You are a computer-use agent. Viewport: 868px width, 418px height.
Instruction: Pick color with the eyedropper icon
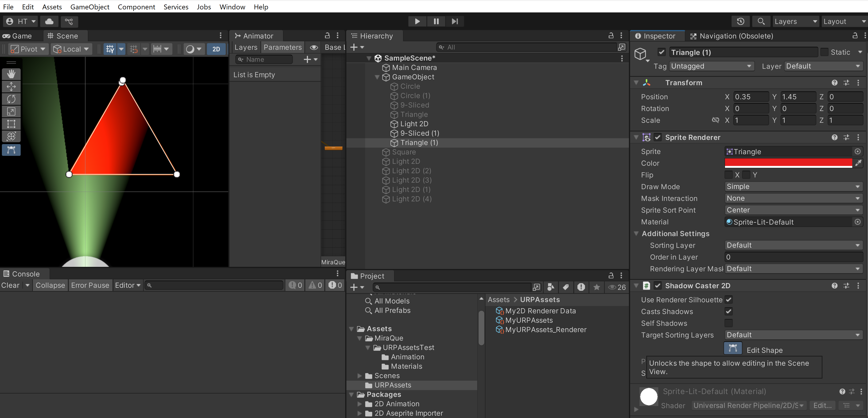click(858, 163)
